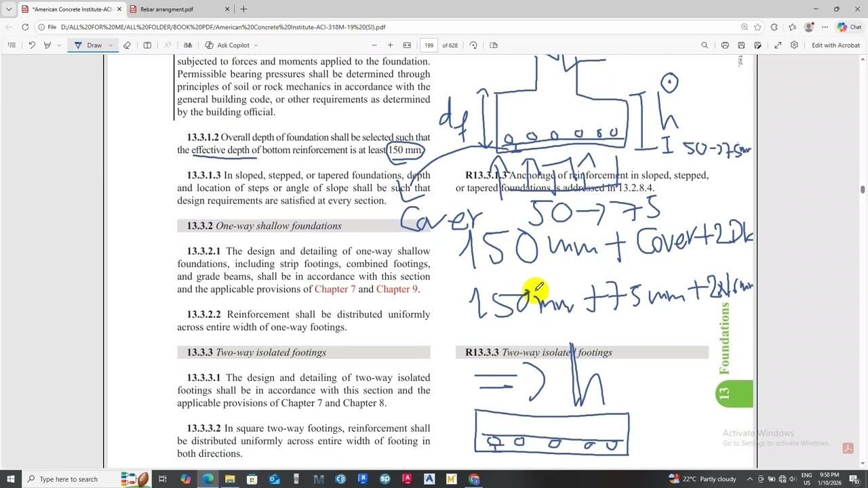Expand the tab actions menu chevron
Screen dimensions: 868x488
click(x=9, y=9)
